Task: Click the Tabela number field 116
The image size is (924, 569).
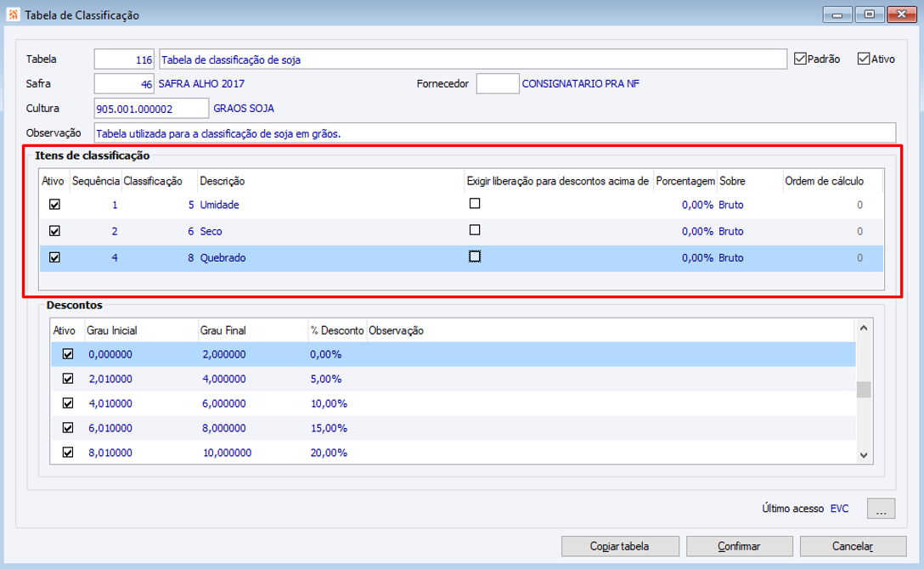Action: pyautogui.click(x=124, y=59)
